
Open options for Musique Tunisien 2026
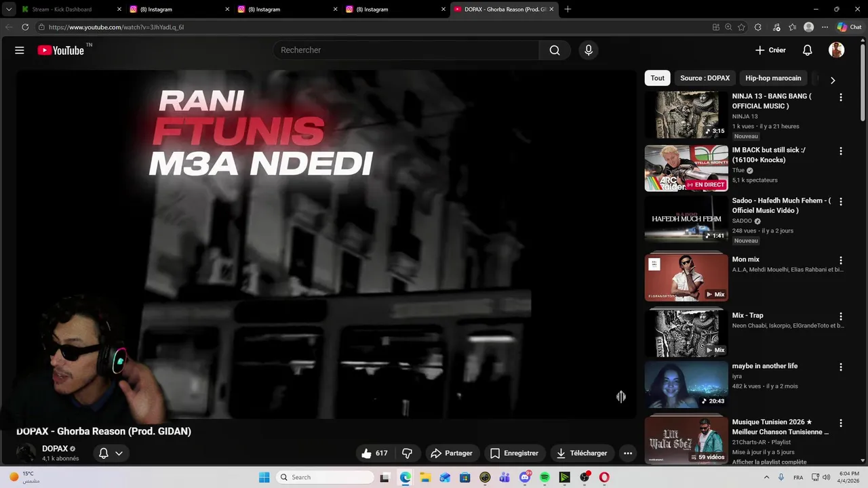coord(841,423)
